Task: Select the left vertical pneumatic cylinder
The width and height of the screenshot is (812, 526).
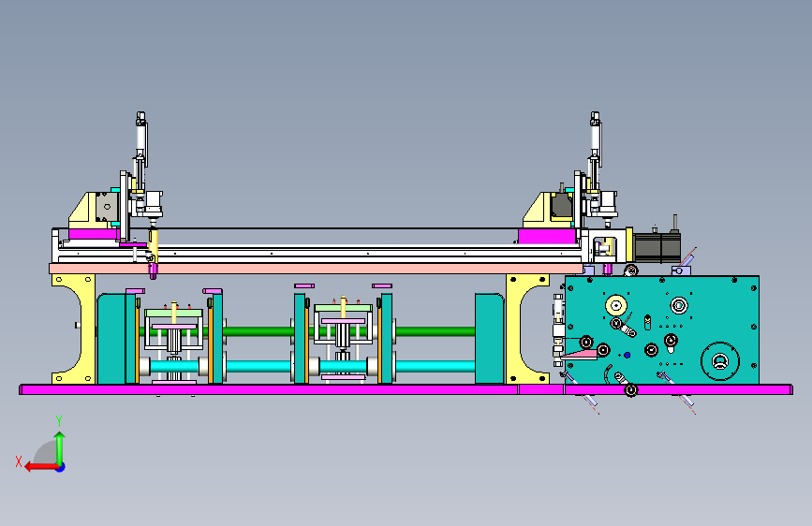Action: [140, 139]
